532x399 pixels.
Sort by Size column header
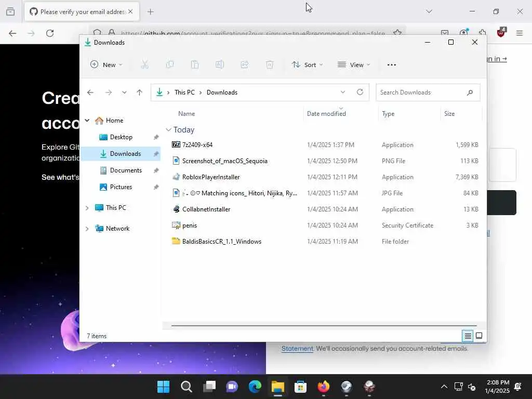click(x=449, y=114)
